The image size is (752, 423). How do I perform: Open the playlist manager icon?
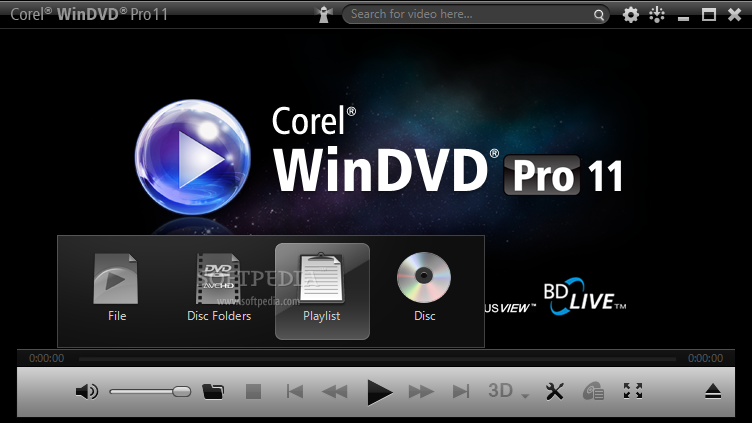click(593, 391)
